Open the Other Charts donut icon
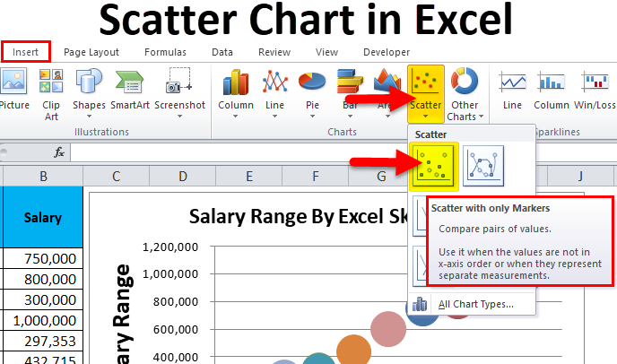Screen dimensions: 617x364 (x=465, y=81)
